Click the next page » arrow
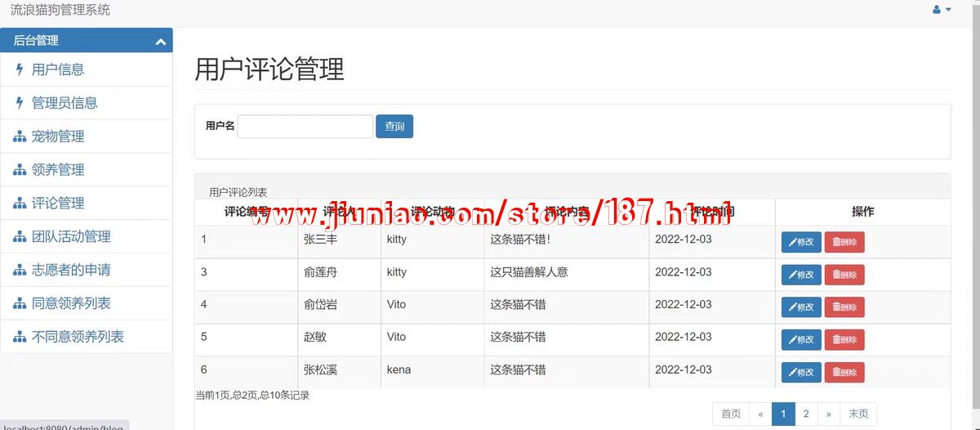980x430 pixels. 828,414
